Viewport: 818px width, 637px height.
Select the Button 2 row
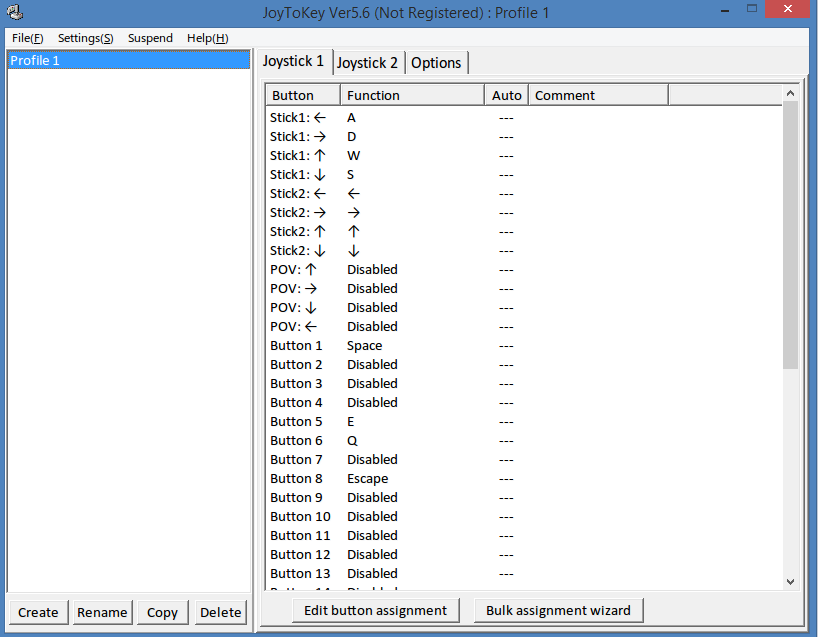point(524,365)
